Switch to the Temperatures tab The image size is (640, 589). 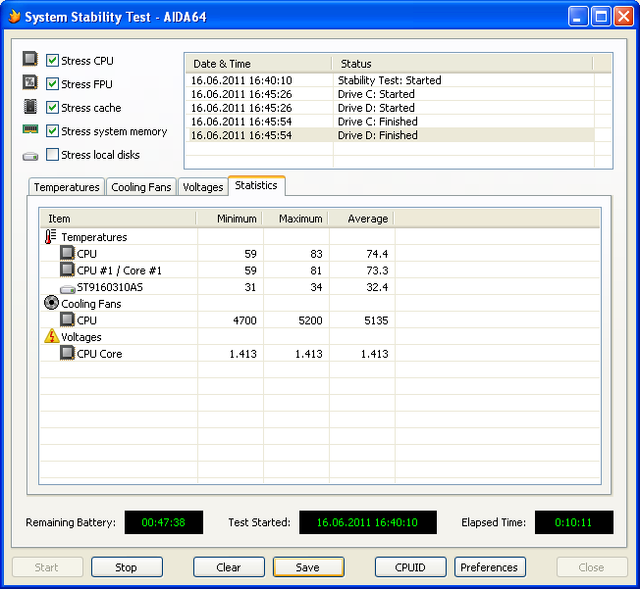(67, 187)
